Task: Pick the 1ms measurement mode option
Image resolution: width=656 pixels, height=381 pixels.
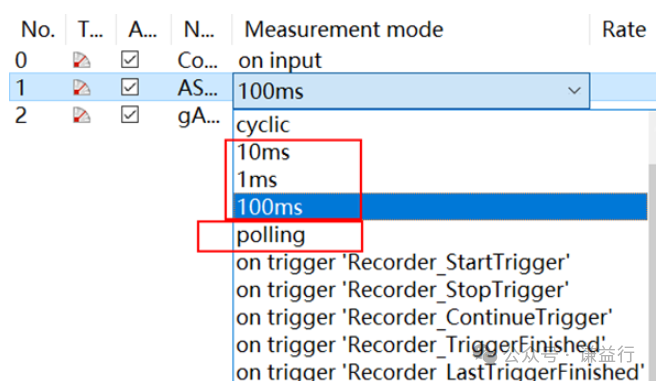Action: (x=440, y=179)
